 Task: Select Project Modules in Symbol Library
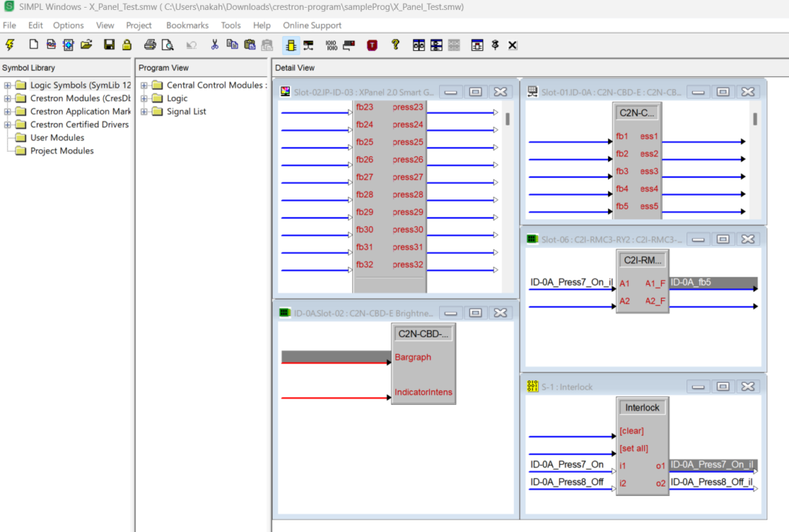tap(62, 151)
